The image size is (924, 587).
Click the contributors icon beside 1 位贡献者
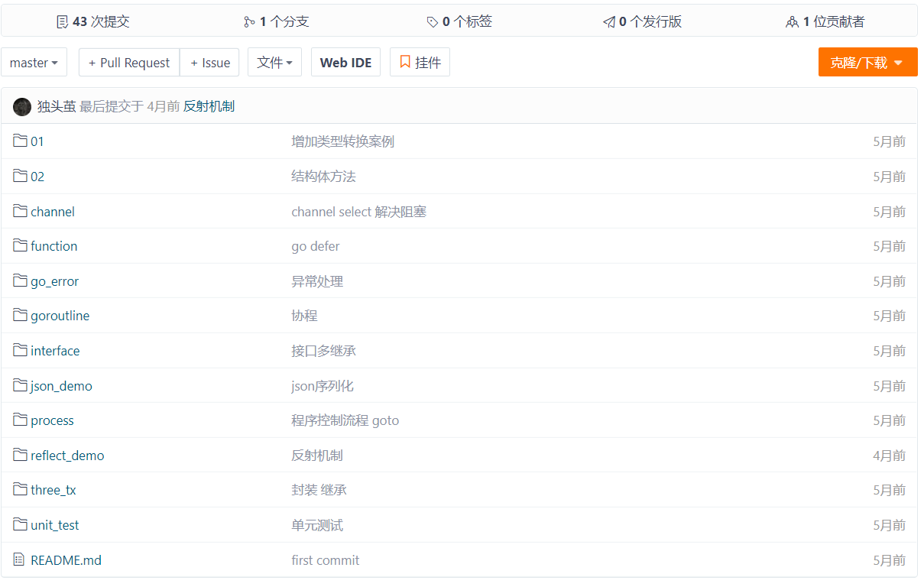pyautogui.click(x=792, y=22)
